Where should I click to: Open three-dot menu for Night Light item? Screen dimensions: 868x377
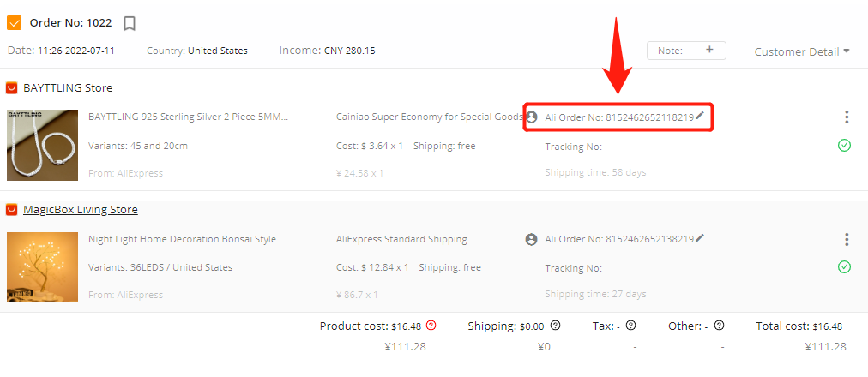click(846, 239)
